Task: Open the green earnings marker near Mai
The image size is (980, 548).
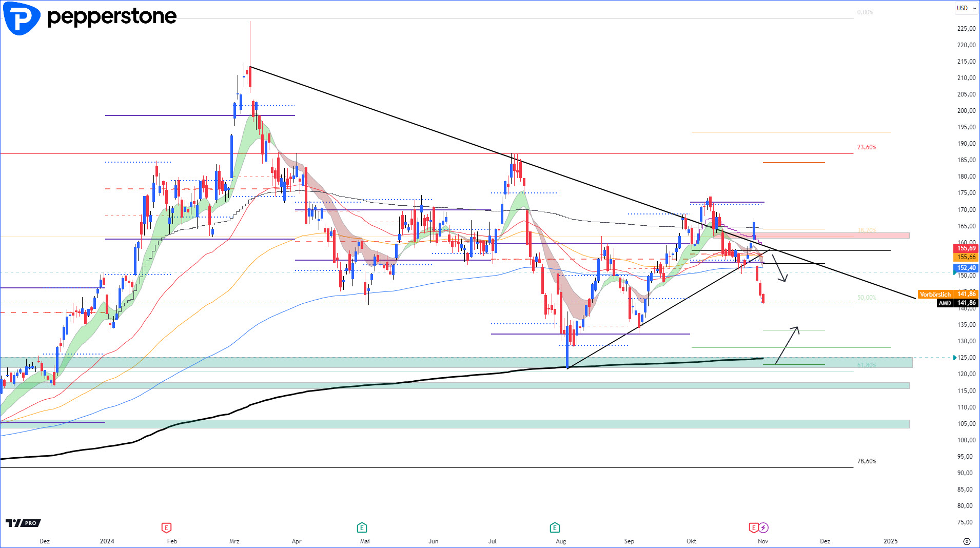Action: click(x=362, y=527)
